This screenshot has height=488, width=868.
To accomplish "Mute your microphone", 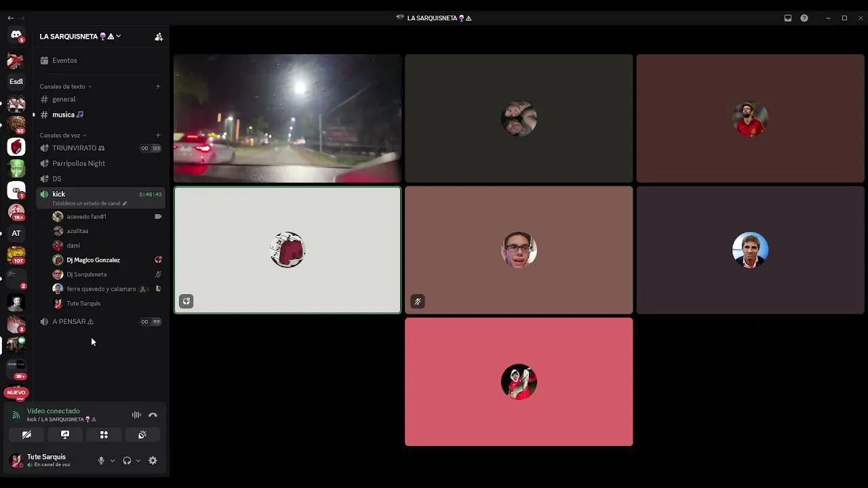I will 101,460.
